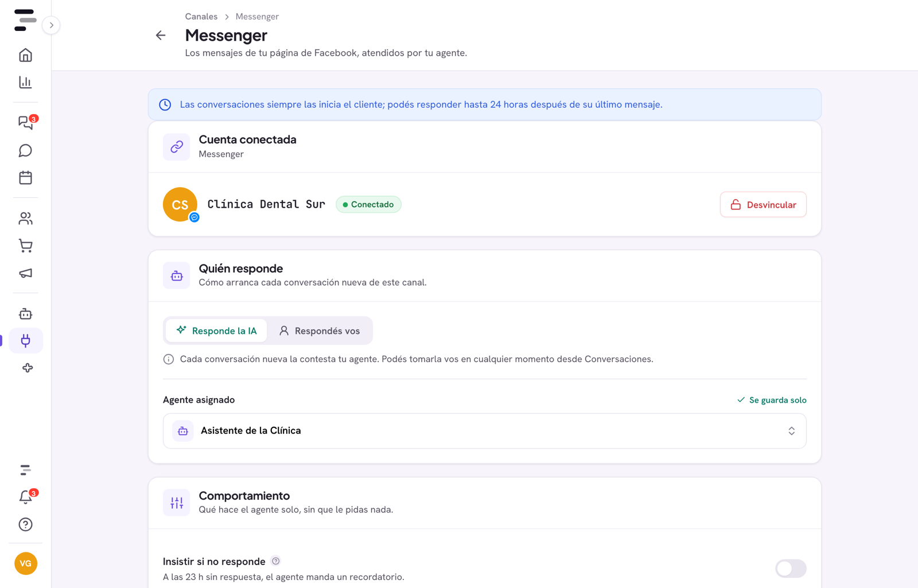Screen dimensions: 918x588
Task: Switch to Respondés vos tab
Action: click(x=320, y=331)
